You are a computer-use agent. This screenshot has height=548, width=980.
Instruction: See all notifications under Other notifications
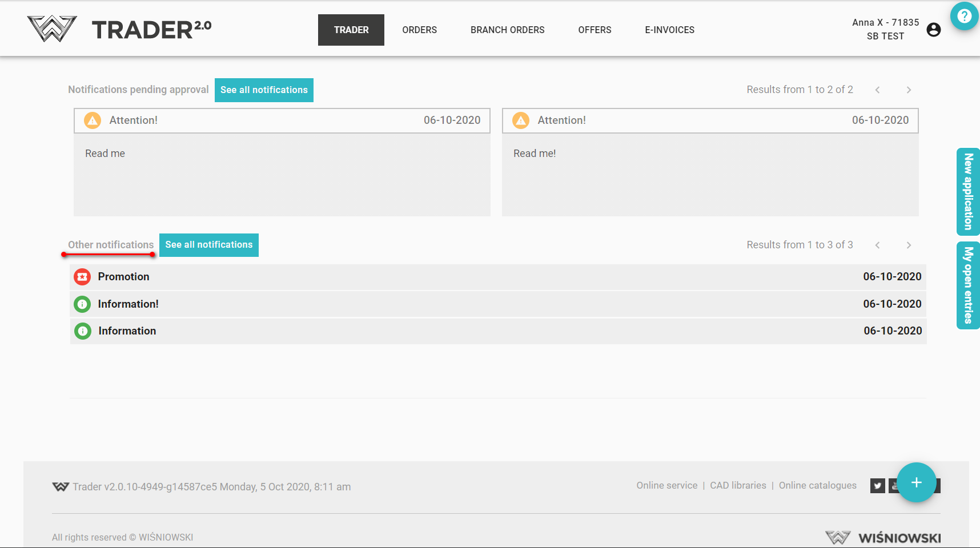click(x=208, y=245)
